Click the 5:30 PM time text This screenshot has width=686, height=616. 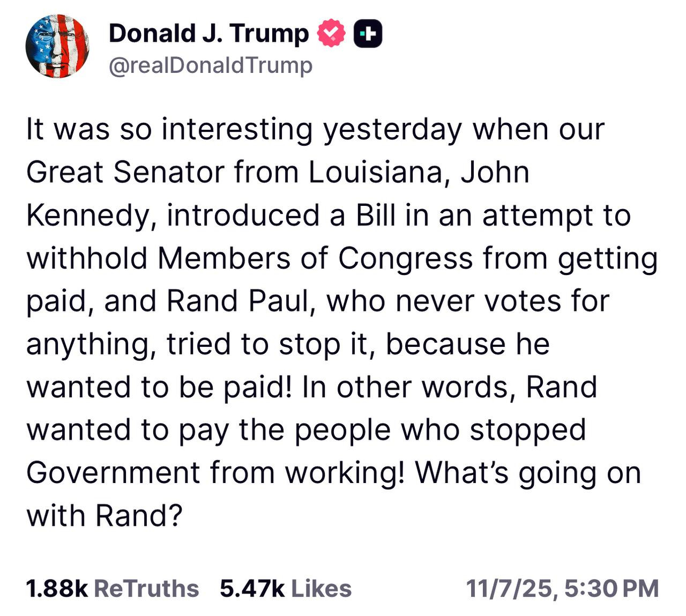pyautogui.click(x=611, y=588)
